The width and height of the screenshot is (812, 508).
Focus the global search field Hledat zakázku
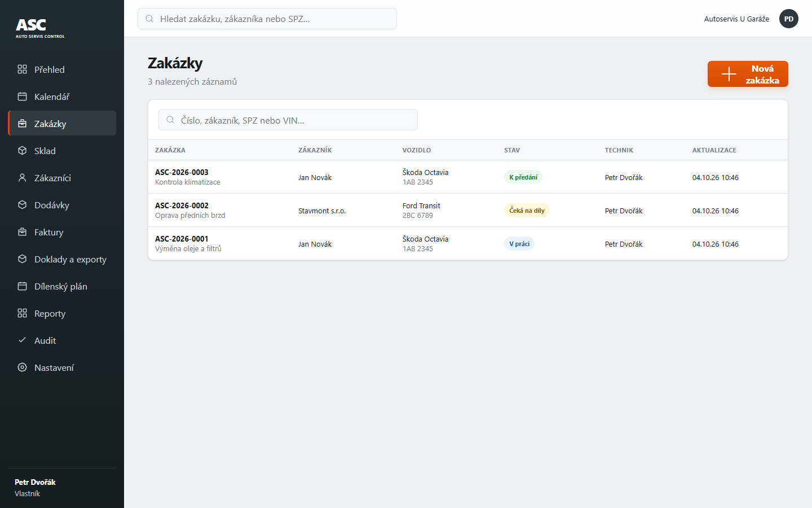(x=267, y=19)
